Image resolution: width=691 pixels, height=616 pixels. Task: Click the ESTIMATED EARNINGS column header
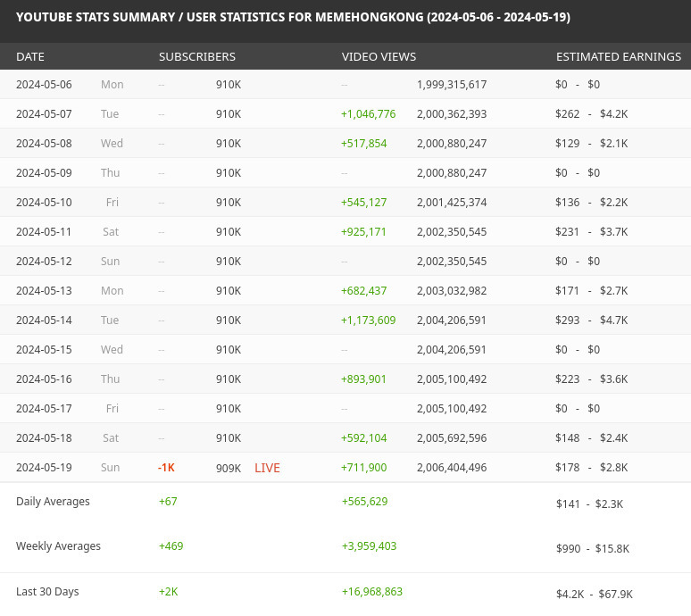(x=619, y=57)
